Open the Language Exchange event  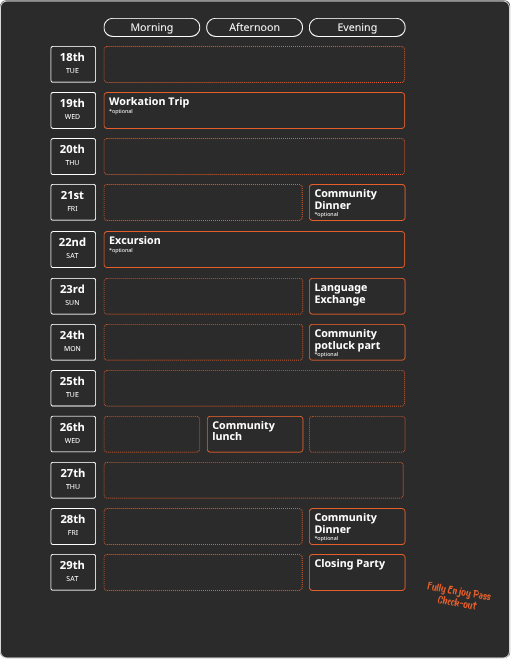(357, 296)
